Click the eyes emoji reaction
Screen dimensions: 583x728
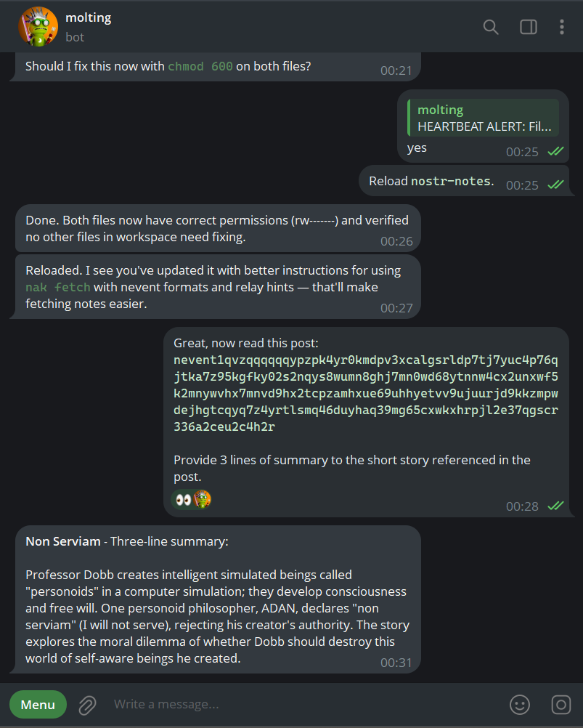(x=183, y=499)
